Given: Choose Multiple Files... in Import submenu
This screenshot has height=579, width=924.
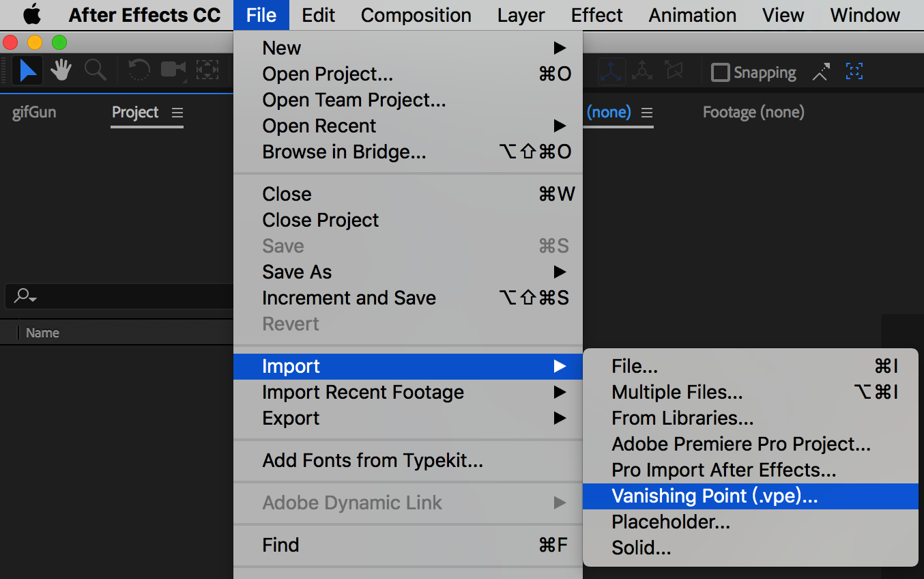Looking at the screenshot, I should [751, 392].
